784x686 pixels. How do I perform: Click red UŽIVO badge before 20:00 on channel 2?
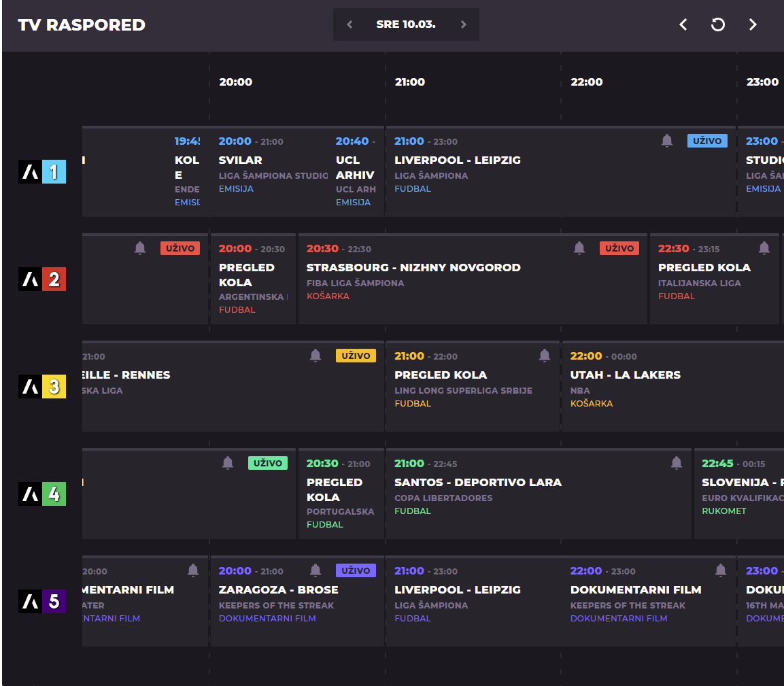180,249
